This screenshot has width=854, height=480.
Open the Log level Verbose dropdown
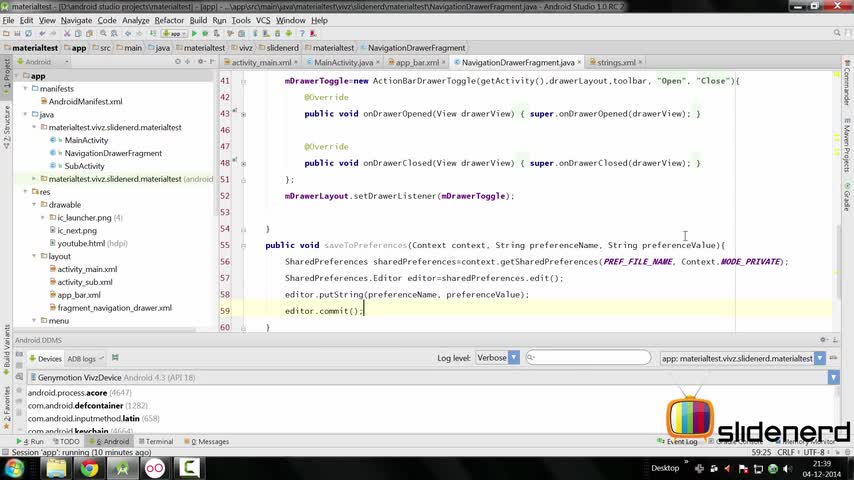pyautogui.click(x=499, y=358)
